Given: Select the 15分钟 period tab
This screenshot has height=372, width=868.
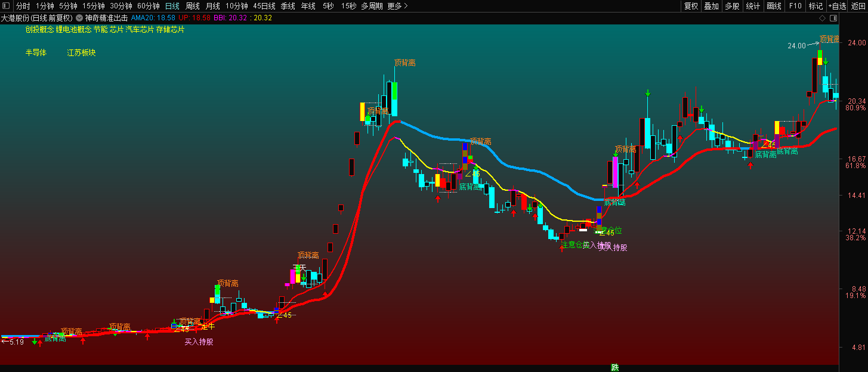Looking at the screenshot, I should tap(94, 6).
